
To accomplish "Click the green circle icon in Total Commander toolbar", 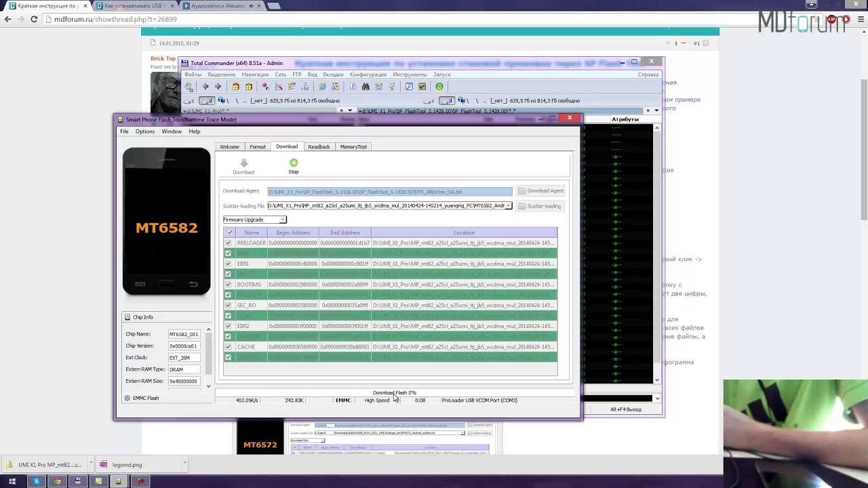I will [439, 87].
